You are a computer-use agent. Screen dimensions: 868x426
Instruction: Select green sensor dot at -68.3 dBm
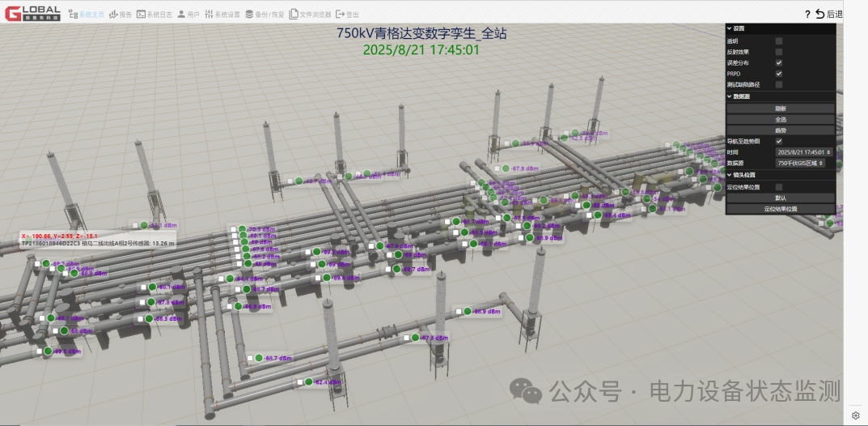click(148, 318)
